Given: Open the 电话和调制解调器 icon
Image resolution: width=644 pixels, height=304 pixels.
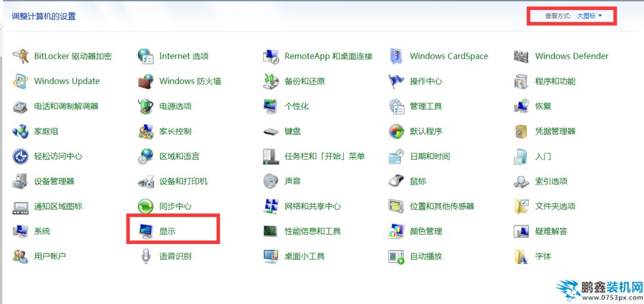Looking at the screenshot, I should pyautogui.click(x=20, y=106).
